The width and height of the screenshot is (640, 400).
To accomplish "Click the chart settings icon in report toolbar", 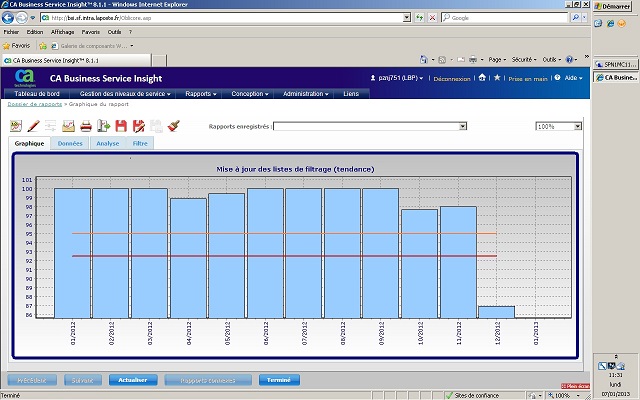I will [16, 126].
